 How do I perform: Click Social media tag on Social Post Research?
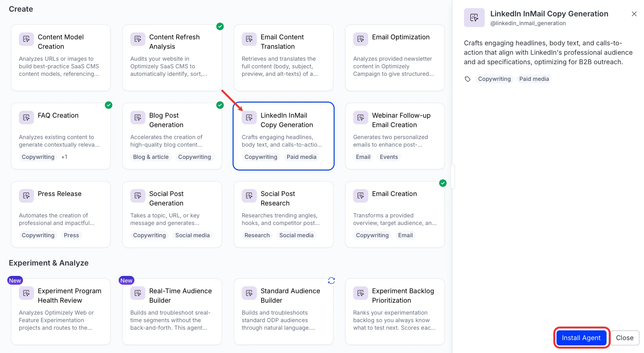[x=297, y=235]
